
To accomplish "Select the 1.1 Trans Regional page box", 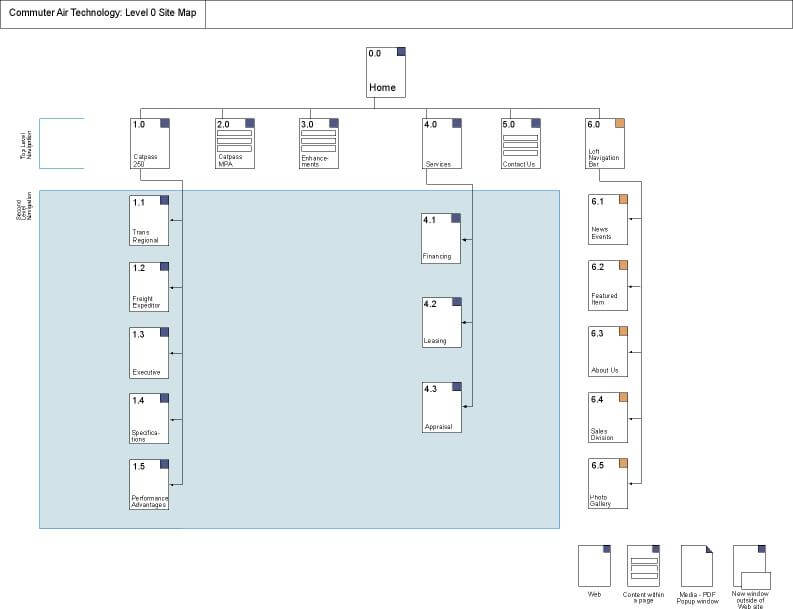I will [x=149, y=220].
